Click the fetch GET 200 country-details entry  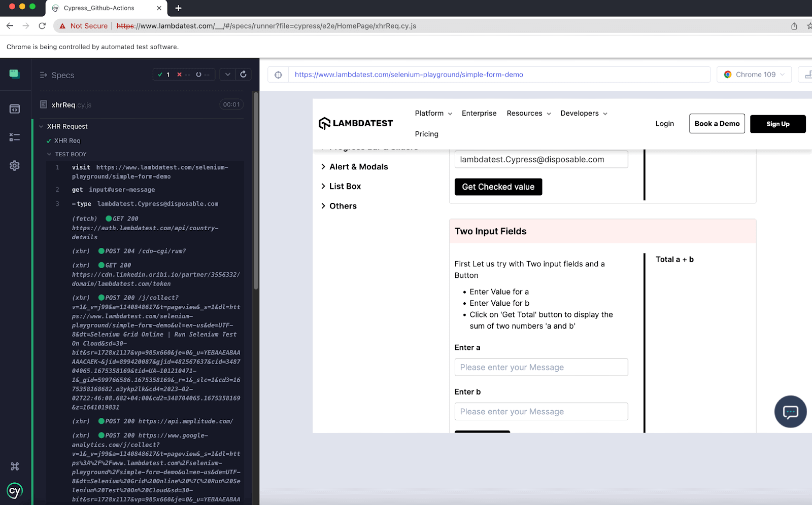(145, 228)
